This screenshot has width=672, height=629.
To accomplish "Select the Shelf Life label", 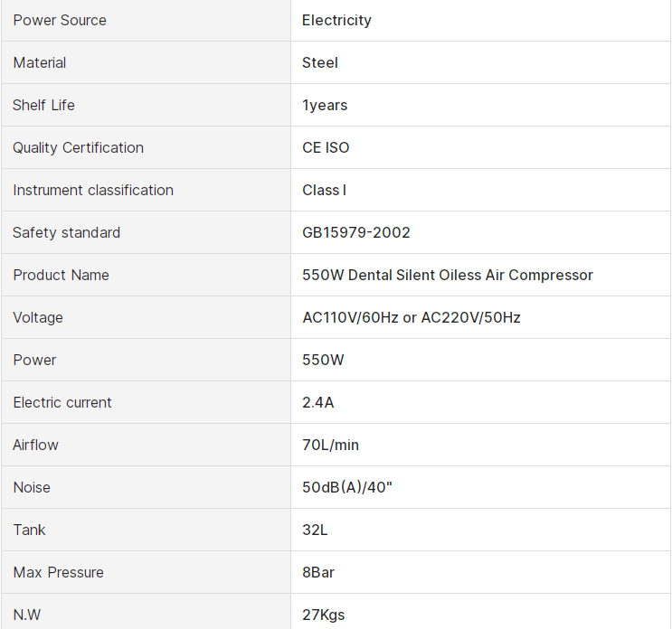I will pyautogui.click(x=43, y=105).
